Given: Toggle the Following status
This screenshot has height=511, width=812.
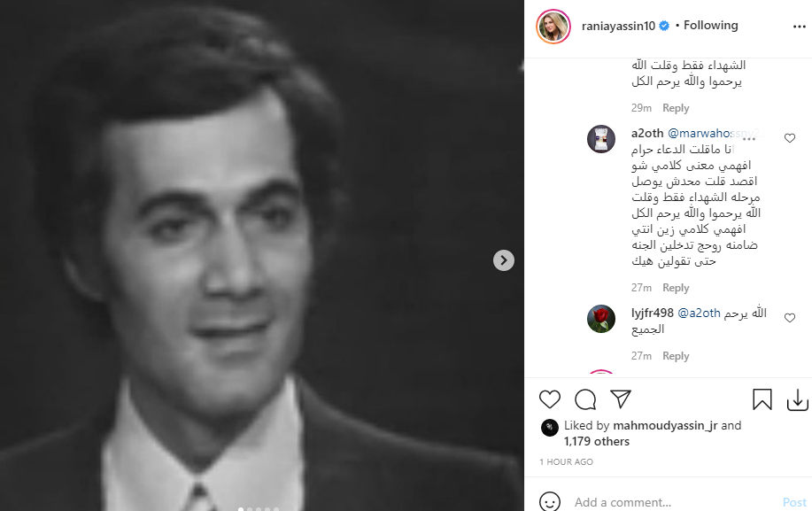Looking at the screenshot, I should [x=710, y=26].
